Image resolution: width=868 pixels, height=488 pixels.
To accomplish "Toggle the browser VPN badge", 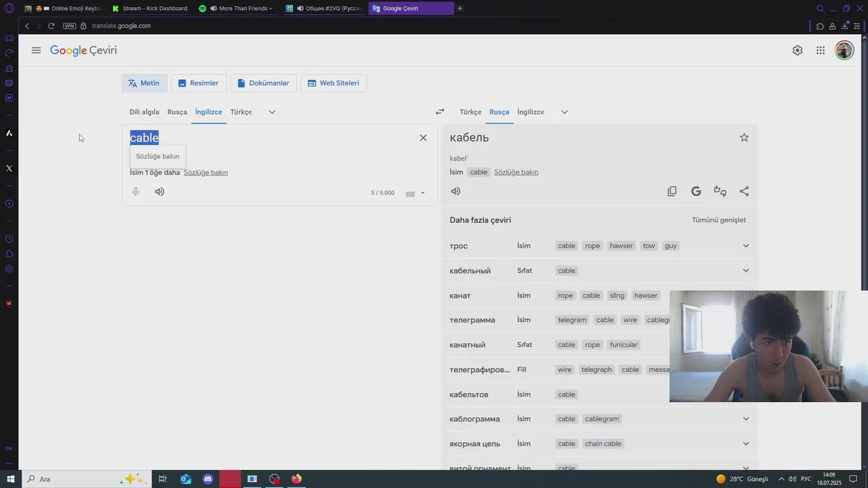I will [69, 26].
